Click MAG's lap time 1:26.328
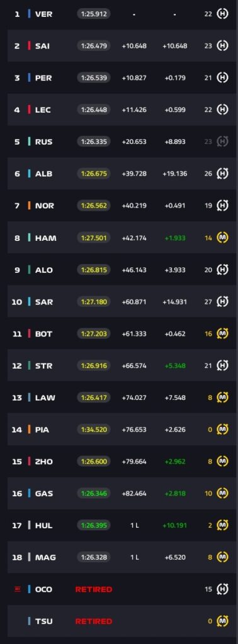Screen dimensions: 238x644 [94, 557]
